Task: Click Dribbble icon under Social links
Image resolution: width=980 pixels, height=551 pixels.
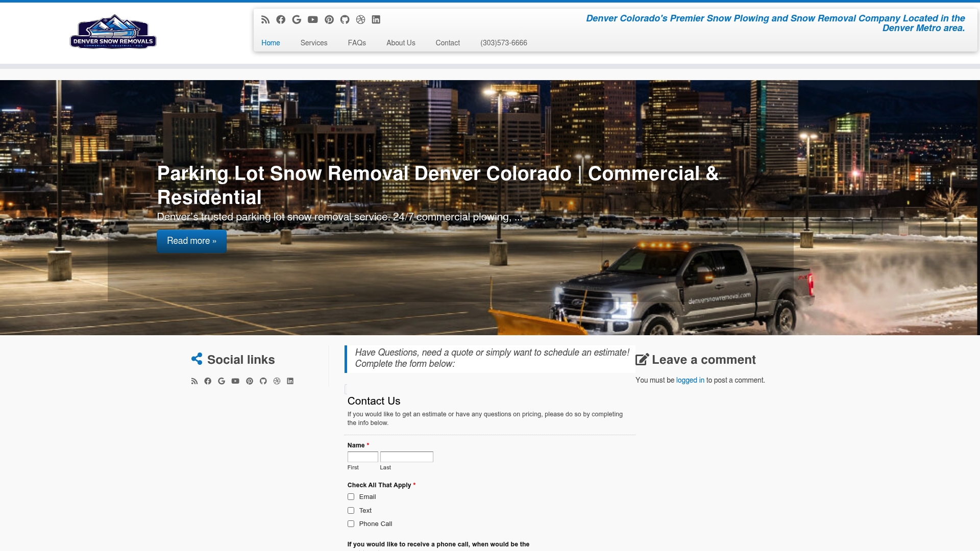Action: [277, 381]
